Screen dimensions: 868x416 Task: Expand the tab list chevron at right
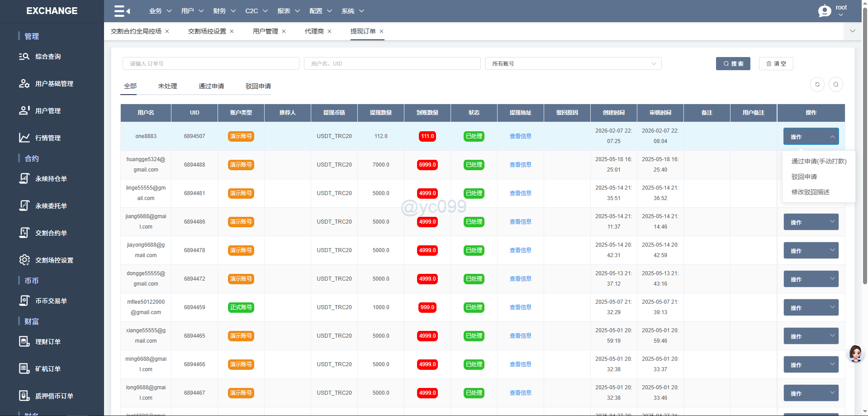pyautogui.click(x=852, y=31)
